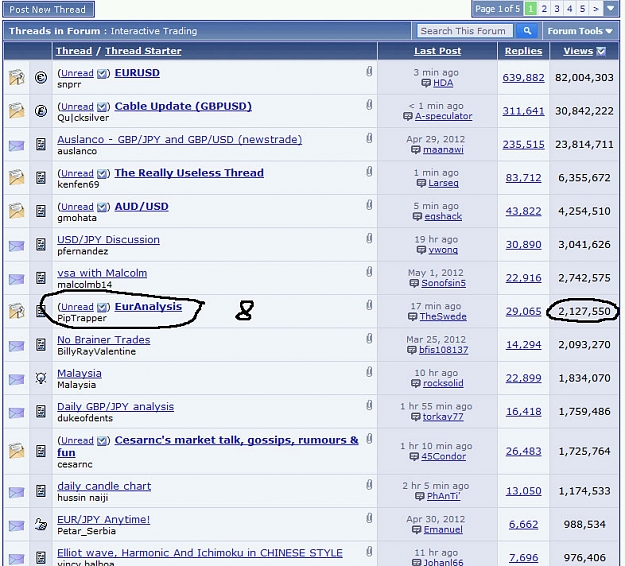Go to page 5
The width and height of the screenshot is (625, 566).
tap(582, 9)
